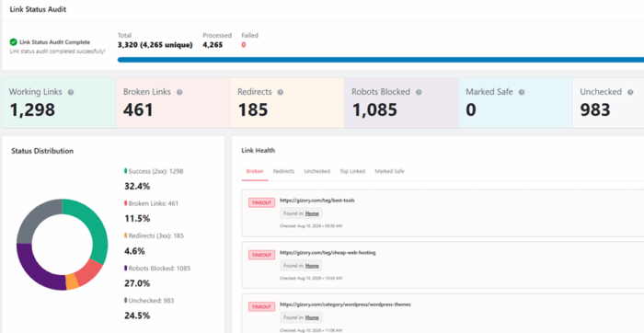644x333 pixels.
Task: Click the Unchecked 983 card
Action: pyautogui.click(x=608, y=103)
